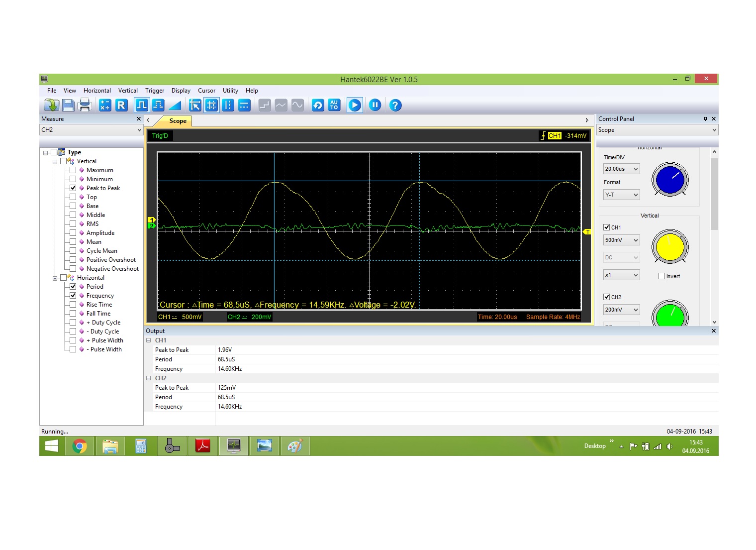Open the Time/DIV 20.00us dropdown

pyautogui.click(x=621, y=169)
